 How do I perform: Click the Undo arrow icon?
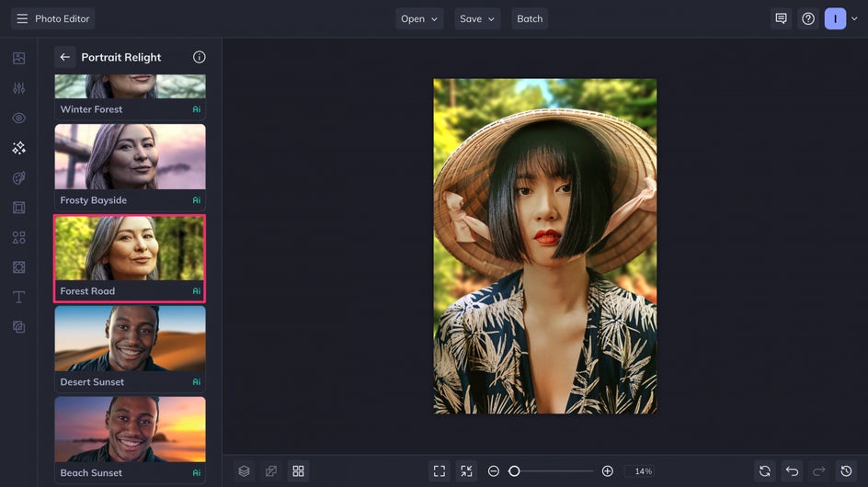pyautogui.click(x=793, y=471)
